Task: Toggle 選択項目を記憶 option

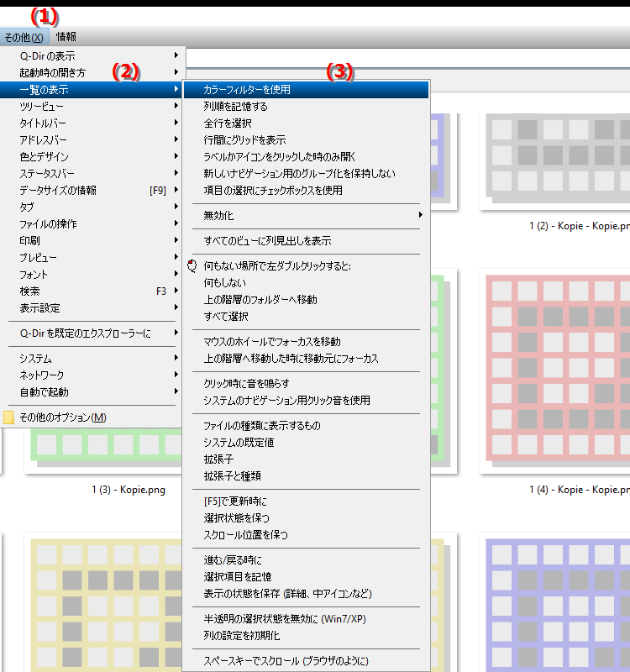Action: [306, 577]
